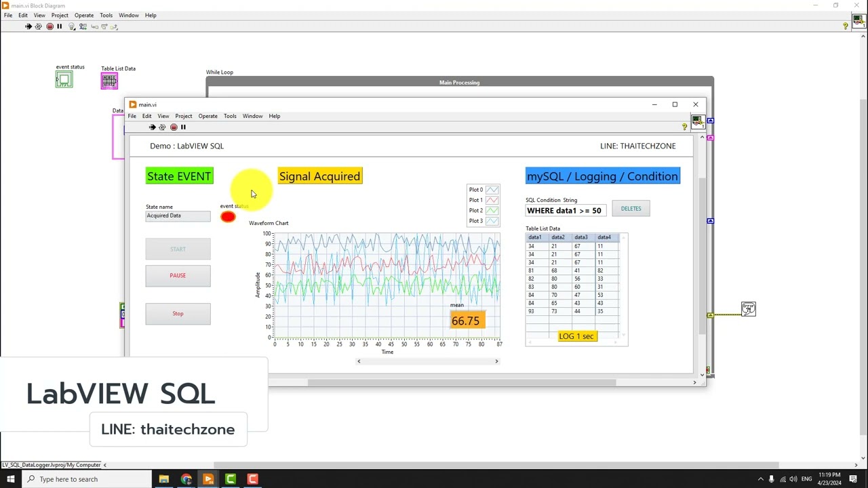Viewport: 868px width, 488px height.
Task: Open Help menu in main.vi front panel
Action: point(275,116)
